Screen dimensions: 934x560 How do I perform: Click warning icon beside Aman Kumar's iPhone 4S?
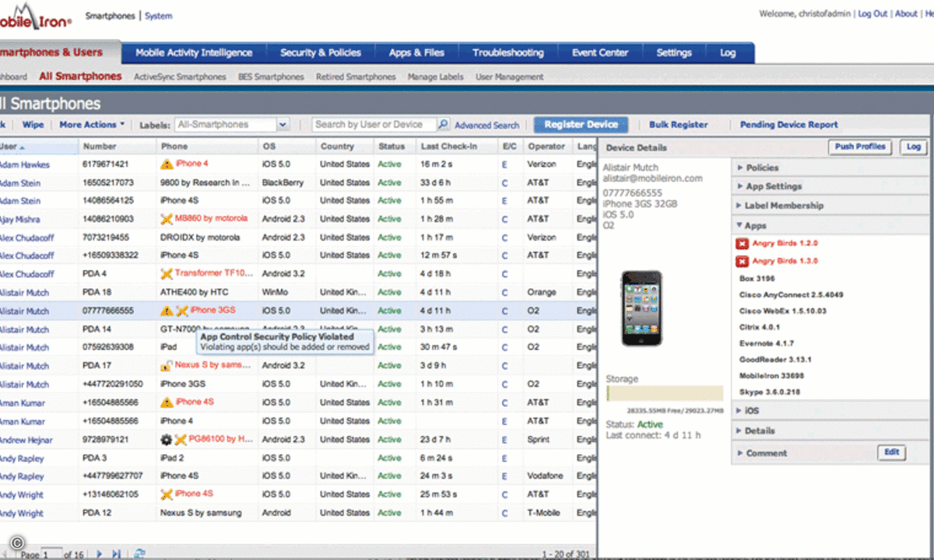(x=167, y=402)
